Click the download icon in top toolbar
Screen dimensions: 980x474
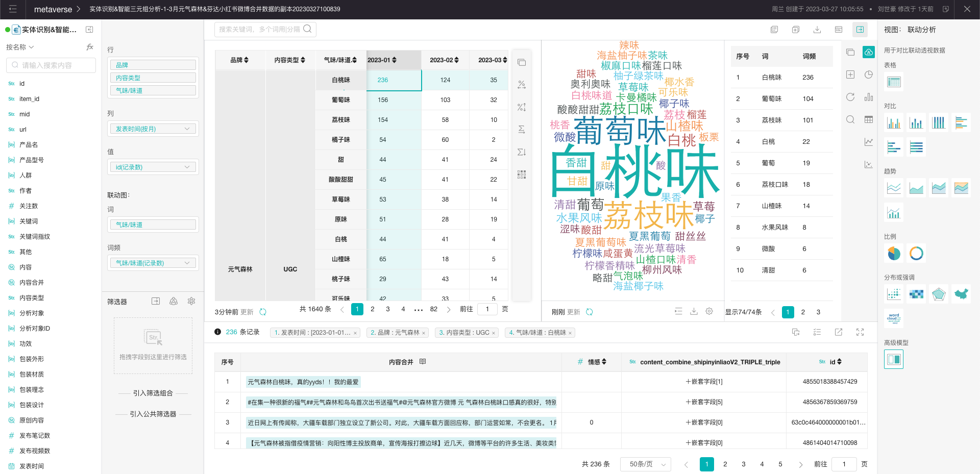[x=817, y=30]
